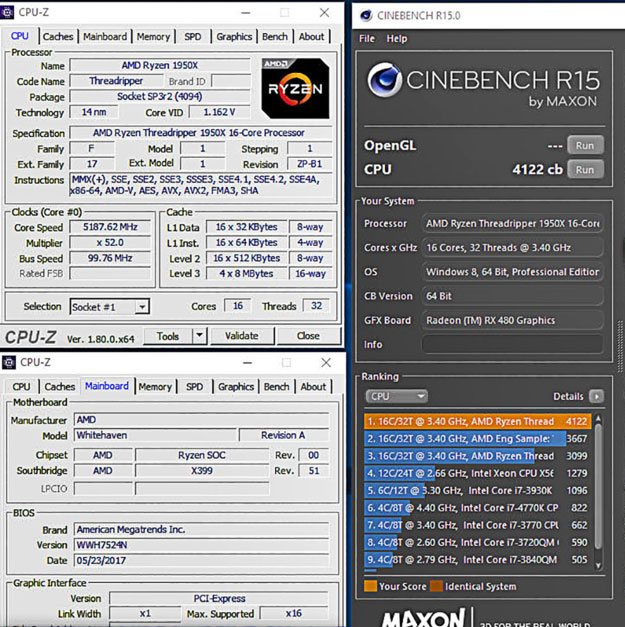Viewport: 625px width, 627px height.
Task: Switch to SPD tab in bottom CPU-Z
Action: coord(194,387)
